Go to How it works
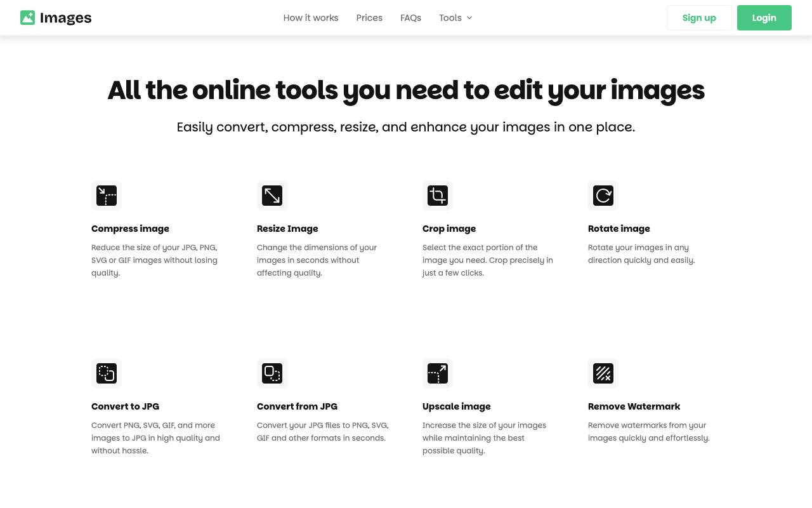The width and height of the screenshot is (812, 508). [311, 18]
